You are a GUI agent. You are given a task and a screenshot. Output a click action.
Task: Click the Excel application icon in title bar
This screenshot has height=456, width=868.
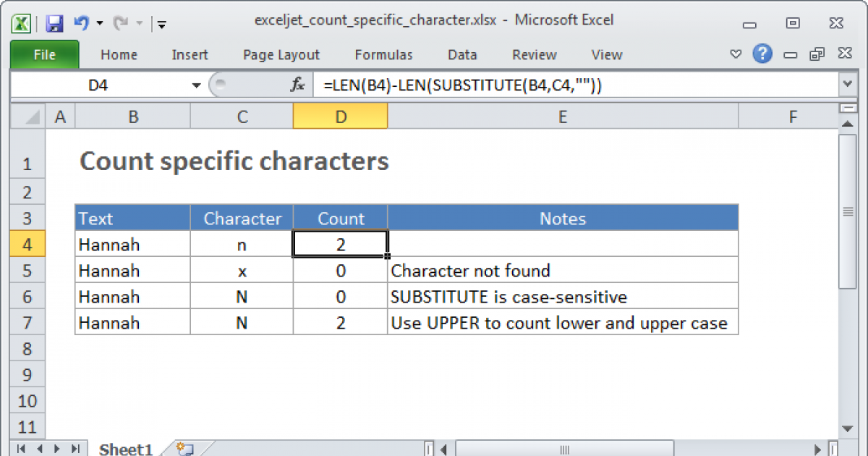click(22, 23)
